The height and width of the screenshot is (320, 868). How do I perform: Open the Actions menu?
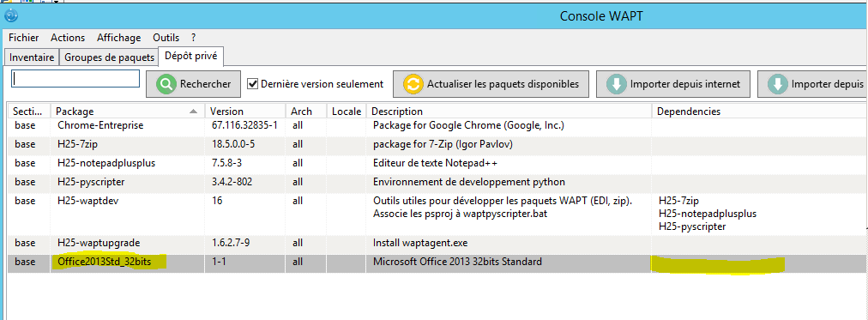(x=68, y=38)
